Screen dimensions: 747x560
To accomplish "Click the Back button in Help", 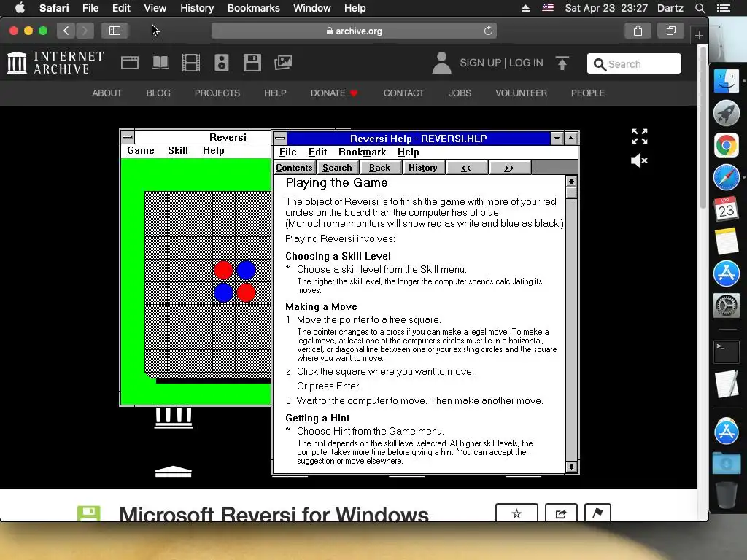I will pos(379,168).
